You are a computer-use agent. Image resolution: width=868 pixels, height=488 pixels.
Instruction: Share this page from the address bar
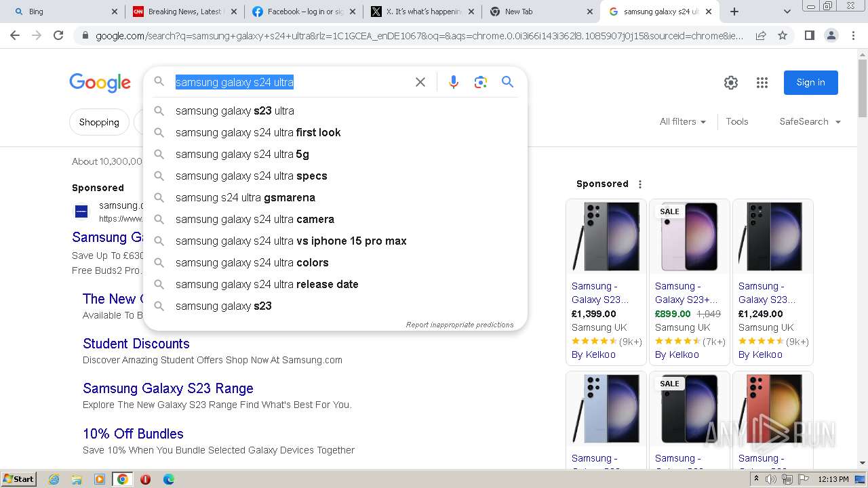tap(761, 35)
